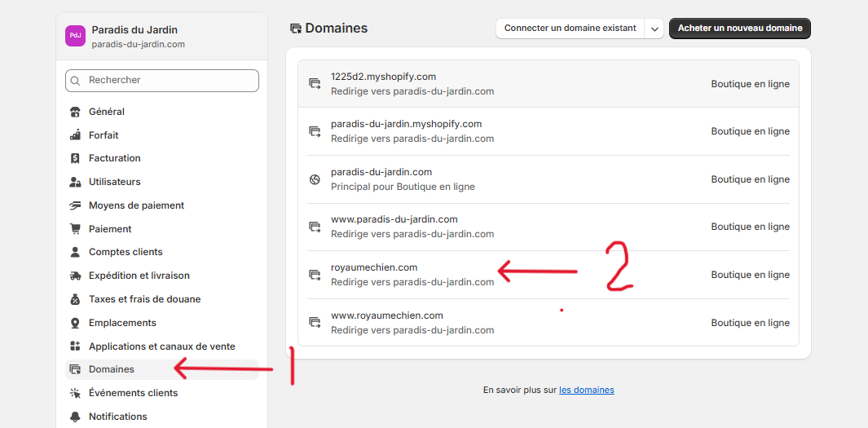This screenshot has height=428, width=868.
Task: Open Taxes et frais de douane
Action: pos(161,299)
